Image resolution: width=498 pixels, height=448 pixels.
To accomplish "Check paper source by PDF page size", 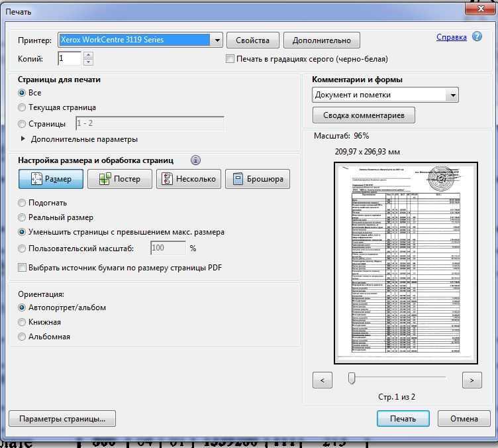I will (x=22, y=268).
